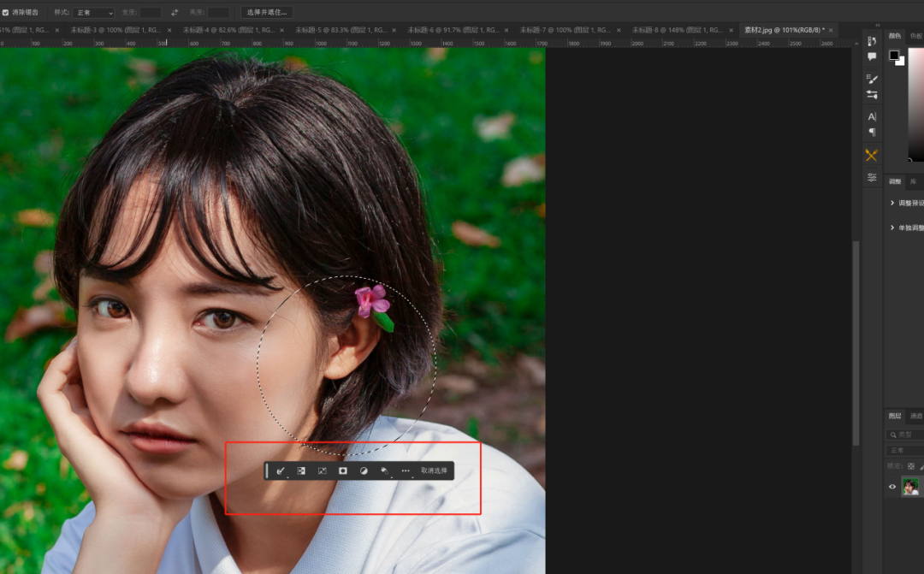
Task: Open the Paragraph panel icon
Action: coord(872,133)
